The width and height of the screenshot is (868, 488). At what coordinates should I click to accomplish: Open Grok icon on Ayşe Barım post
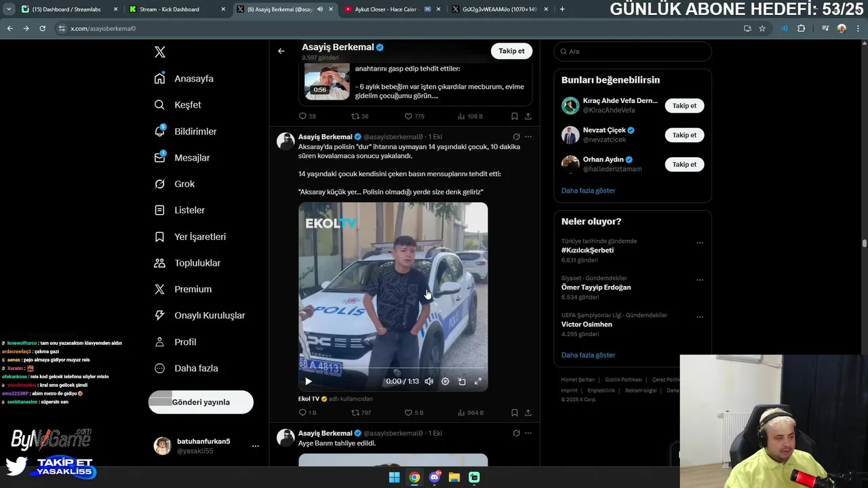pyautogui.click(x=516, y=433)
